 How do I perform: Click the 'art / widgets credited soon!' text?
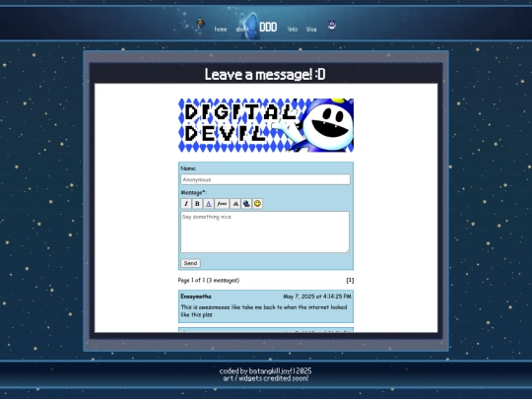pyautogui.click(x=266, y=378)
